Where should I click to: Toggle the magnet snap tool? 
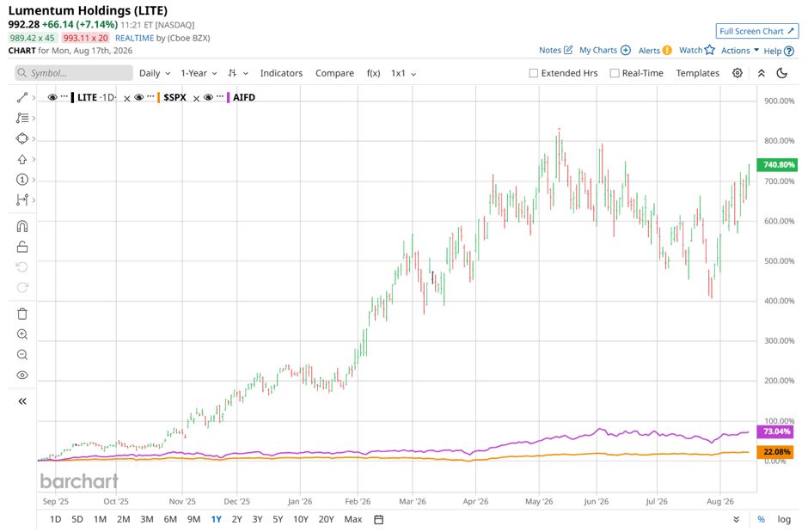coord(22,226)
